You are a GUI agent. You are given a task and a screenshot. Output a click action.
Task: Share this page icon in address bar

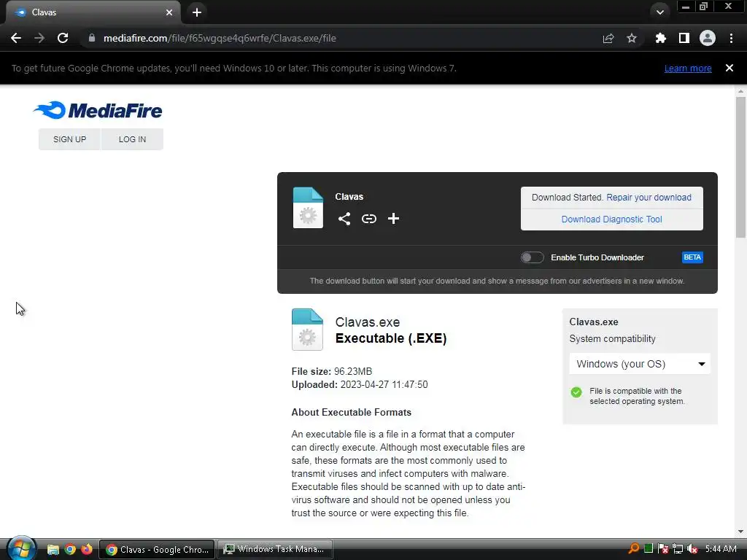pos(608,38)
